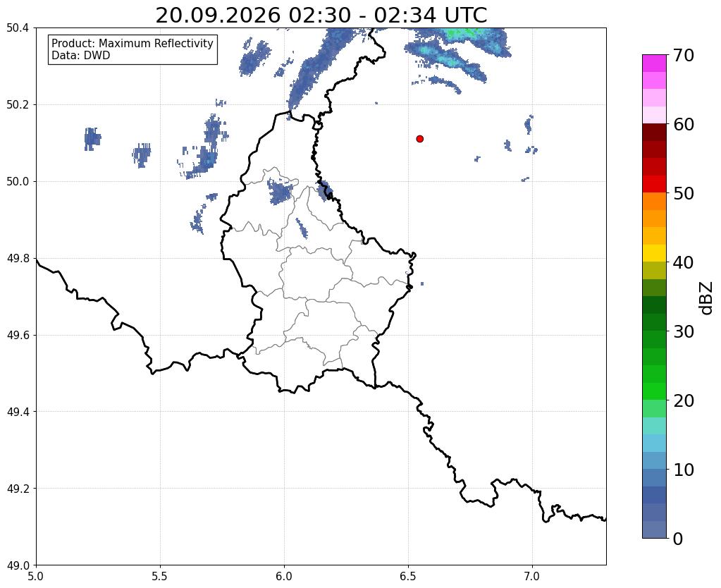This screenshot has height=588, width=721.
Task: Click the red station marker dot
Action: click(419, 138)
